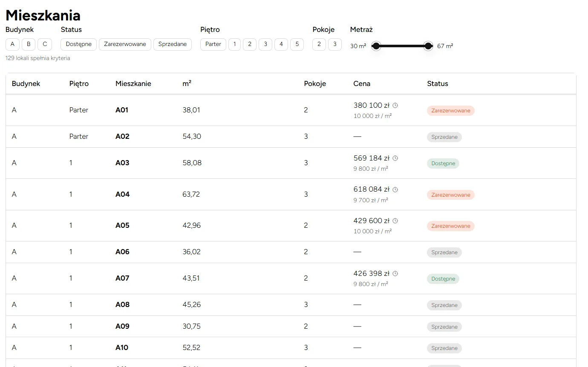Click the clock icon next to 618 084 zł
This screenshot has width=588, height=367.
[395, 189]
